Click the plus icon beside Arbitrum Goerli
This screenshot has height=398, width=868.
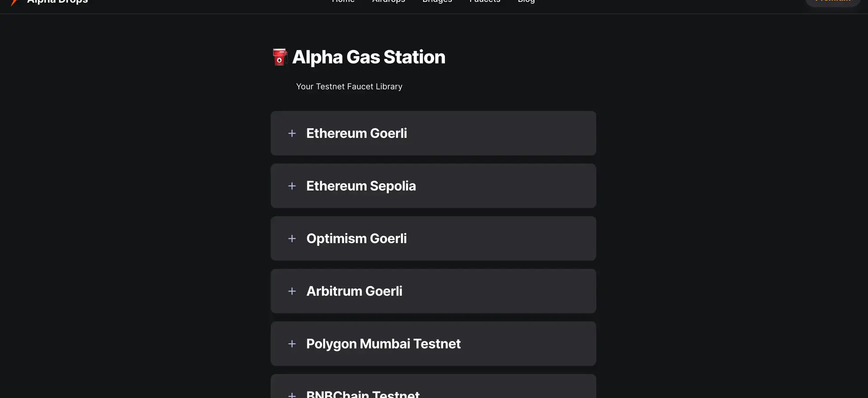(x=292, y=291)
